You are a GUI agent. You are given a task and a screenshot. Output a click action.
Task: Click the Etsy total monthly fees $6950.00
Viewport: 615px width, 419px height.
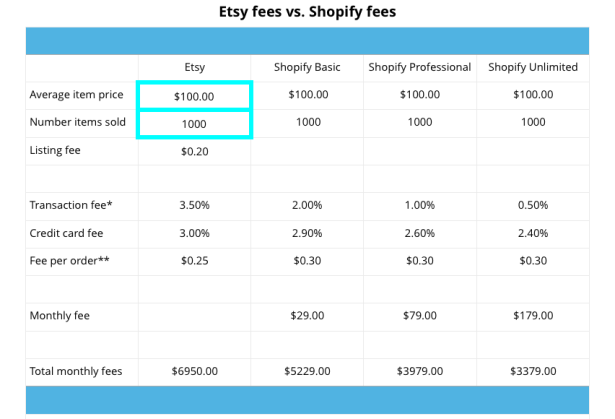point(195,371)
